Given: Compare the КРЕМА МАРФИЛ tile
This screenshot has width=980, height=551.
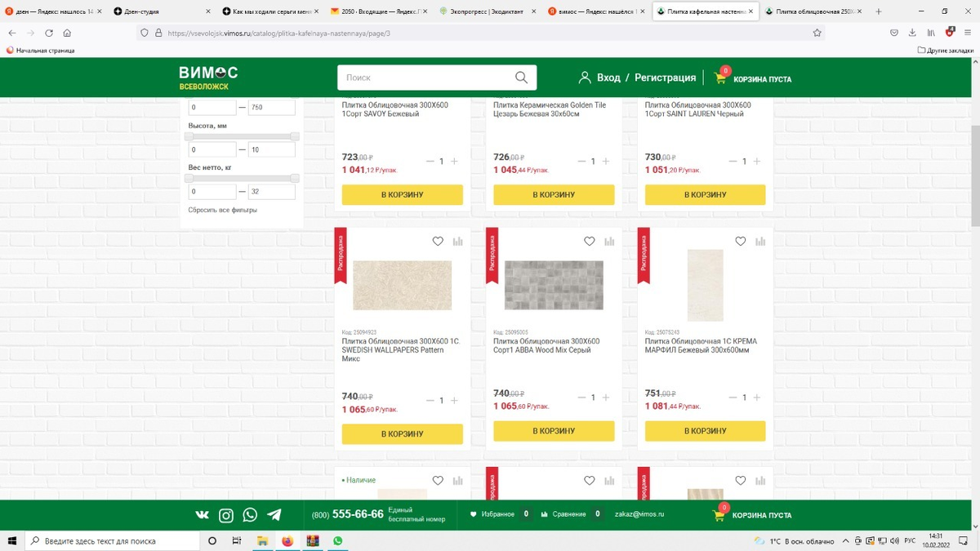Looking at the screenshot, I should pyautogui.click(x=760, y=242).
